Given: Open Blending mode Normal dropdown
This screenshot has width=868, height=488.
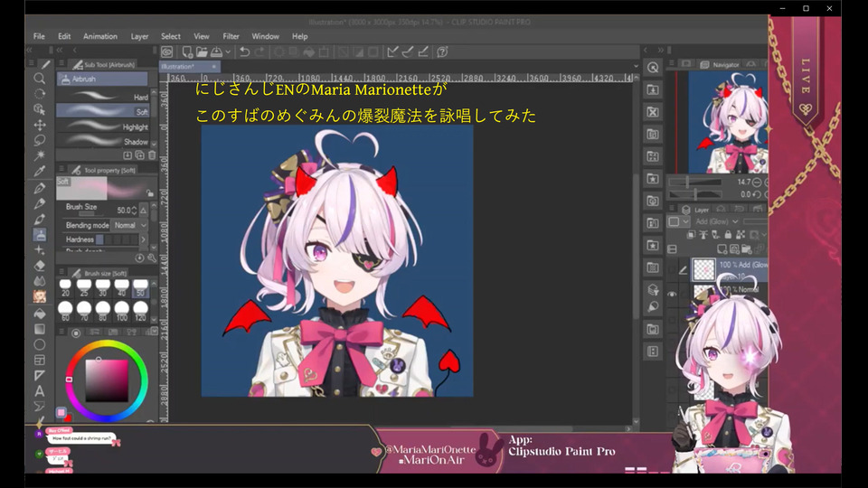Looking at the screenshot, I should click(130, 225).
